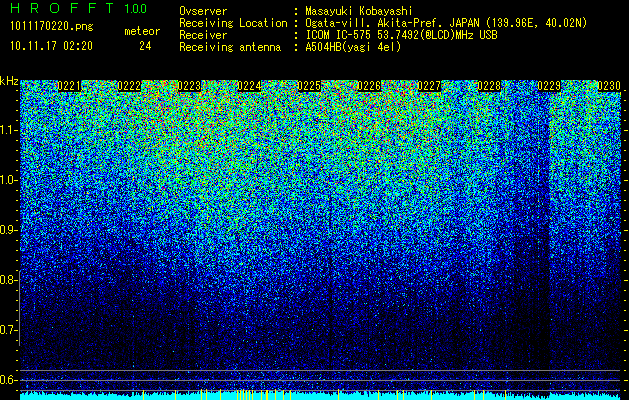629x400 pixels.
Task: Select the filename 1011170220.png
Action: point(52,27)
